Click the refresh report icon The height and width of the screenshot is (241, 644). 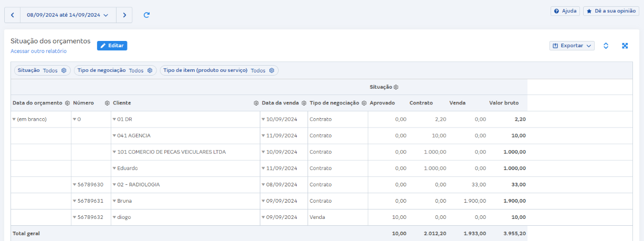(x=146, y=15)
